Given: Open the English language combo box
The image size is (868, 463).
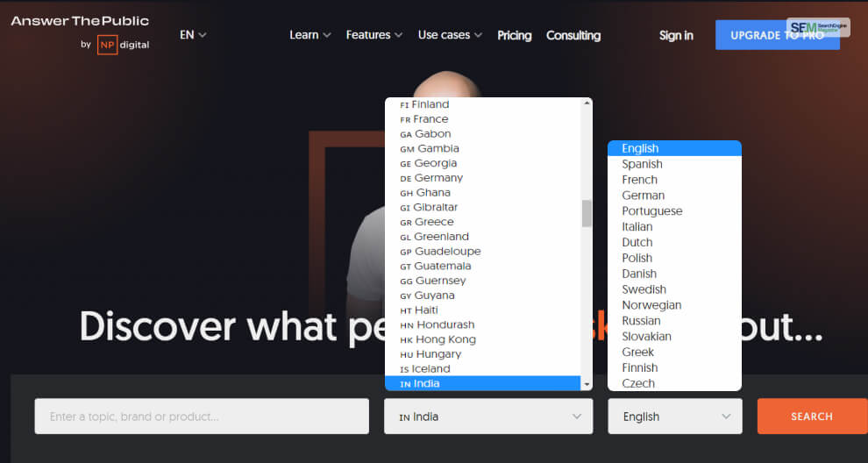Looking at the screenshot, I should tap(675, 416).
